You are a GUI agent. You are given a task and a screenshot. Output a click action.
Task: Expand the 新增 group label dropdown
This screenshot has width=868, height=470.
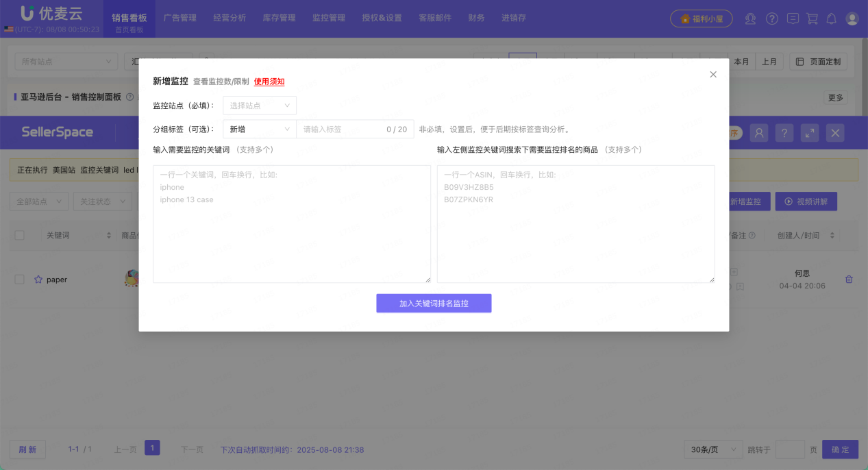point(259,129)
